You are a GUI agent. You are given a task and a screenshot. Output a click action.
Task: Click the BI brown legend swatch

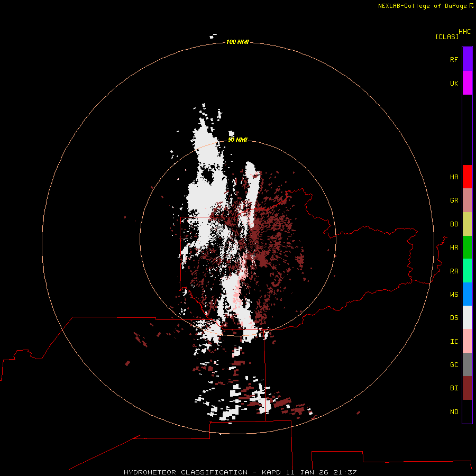[x=467, y=388]
